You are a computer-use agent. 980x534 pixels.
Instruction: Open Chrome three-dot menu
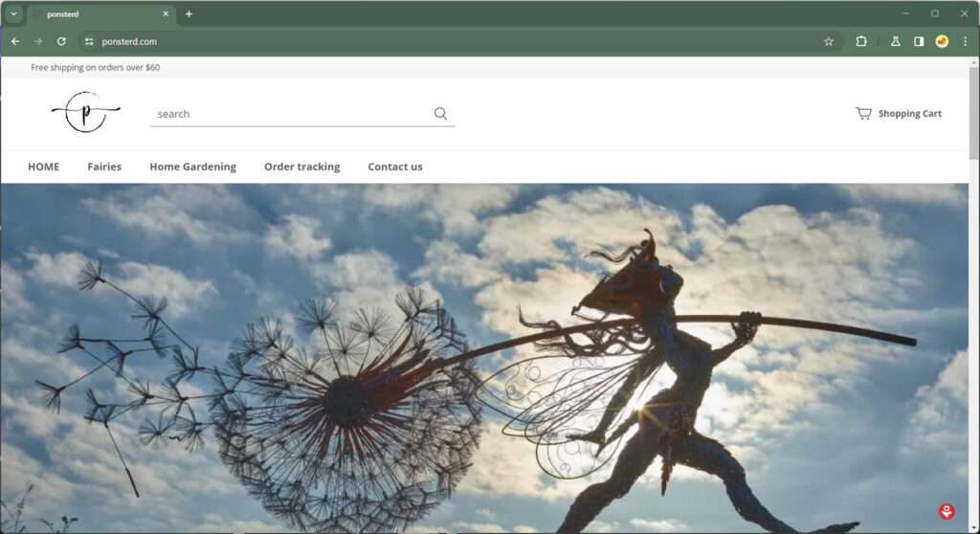pos(965,41)
